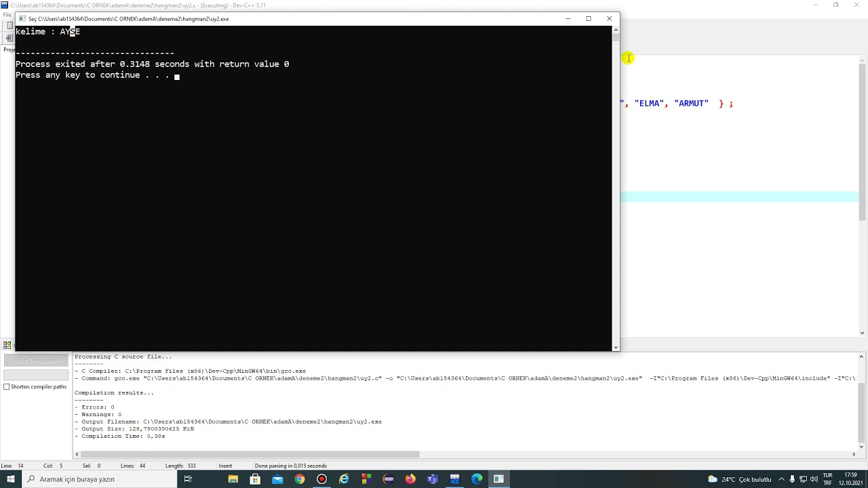Click the compile panel grid icon
Screen dimensions: 868x488
tap(7, 345)
